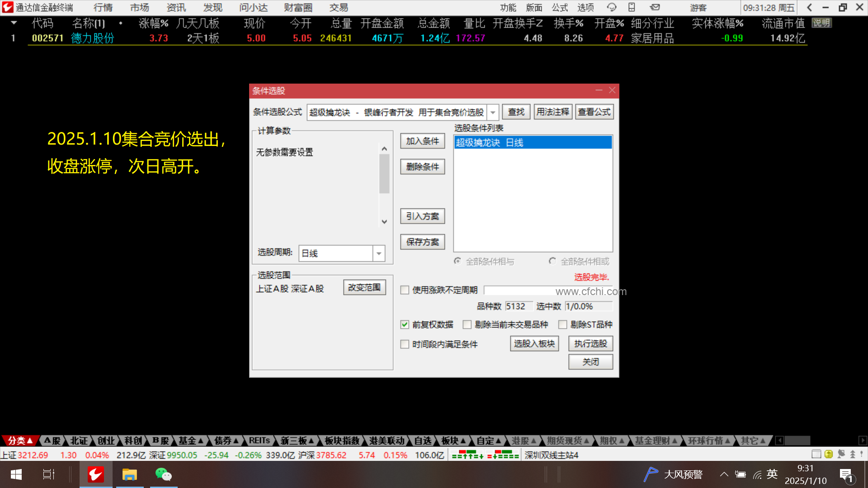
Task: Expand the 条件选股公式 formula dropdown
Action: pos(493,112)
